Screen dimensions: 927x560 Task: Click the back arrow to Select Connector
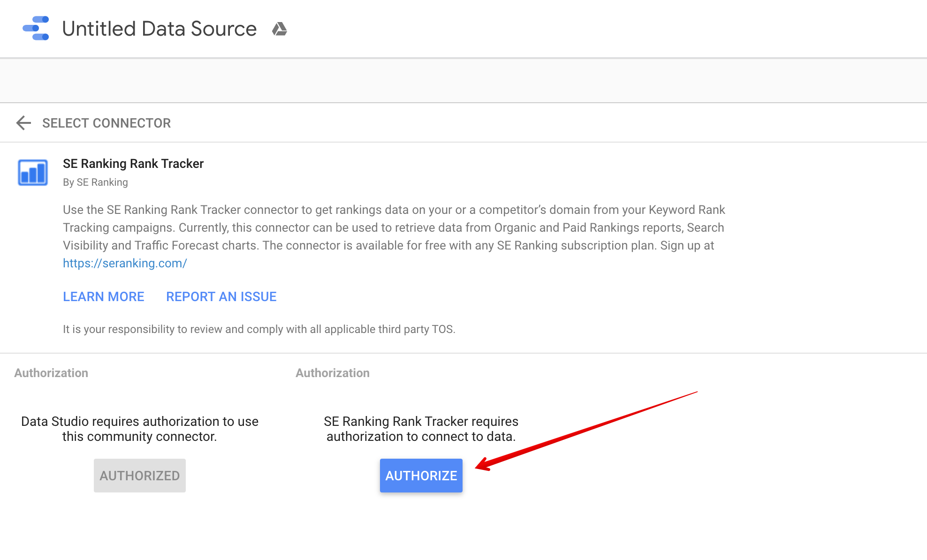tap(23, 123)
